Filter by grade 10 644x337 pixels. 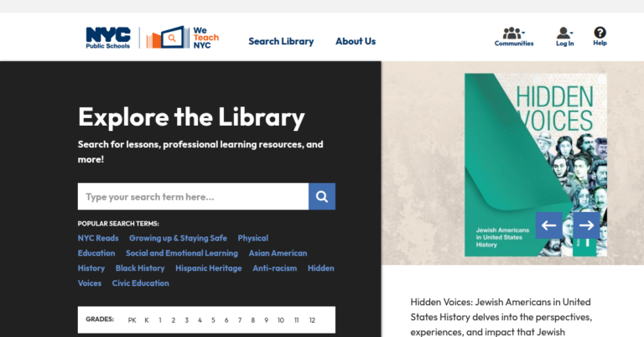[281, 320]
